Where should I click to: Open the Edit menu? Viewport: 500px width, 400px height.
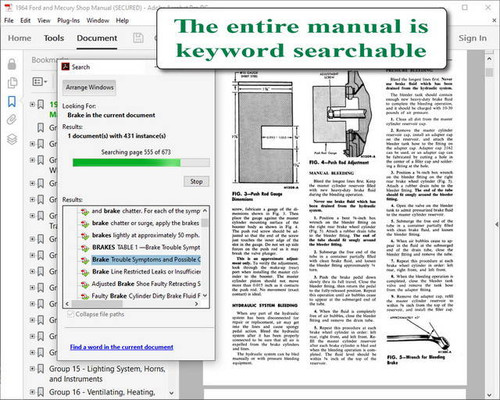pyautogui.click(x=25, y=21)
